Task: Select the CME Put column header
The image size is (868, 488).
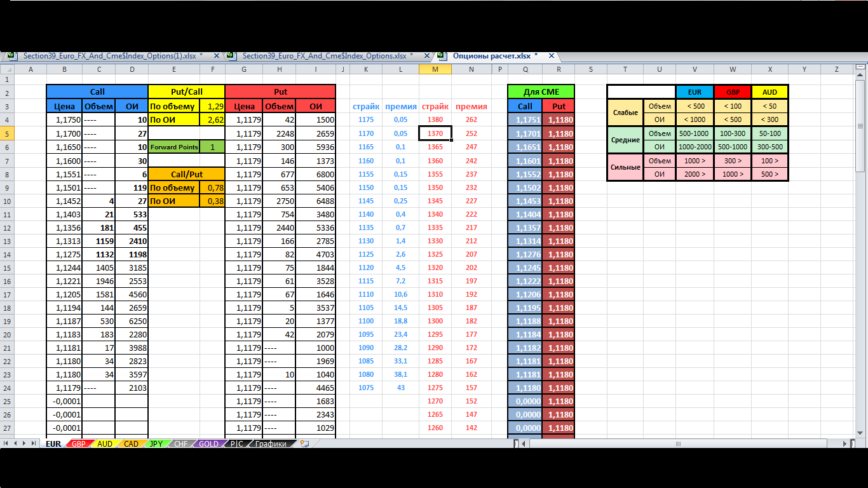Action: tap(559, 106)
